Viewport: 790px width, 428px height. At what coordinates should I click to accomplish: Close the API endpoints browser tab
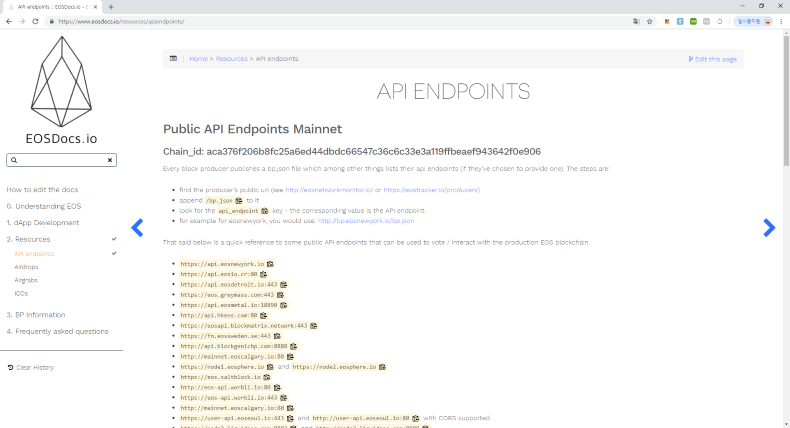(x=95, y=7)
